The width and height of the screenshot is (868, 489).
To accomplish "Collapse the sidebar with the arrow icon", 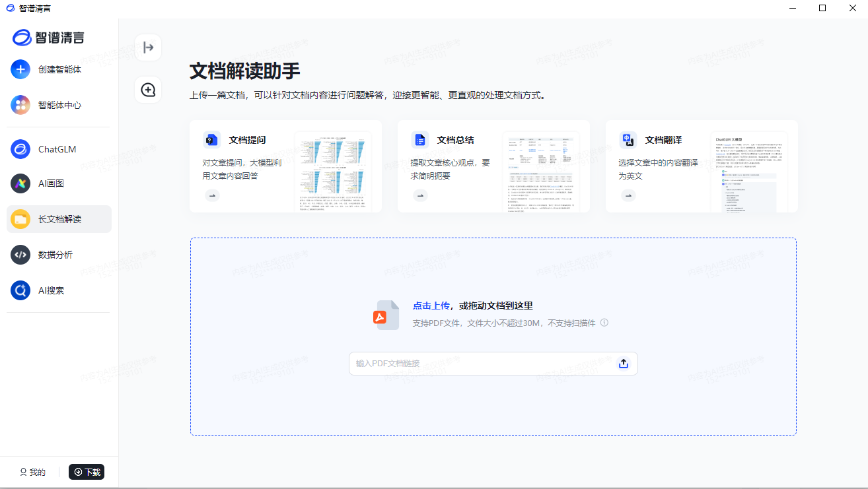I will pos(148,47).
